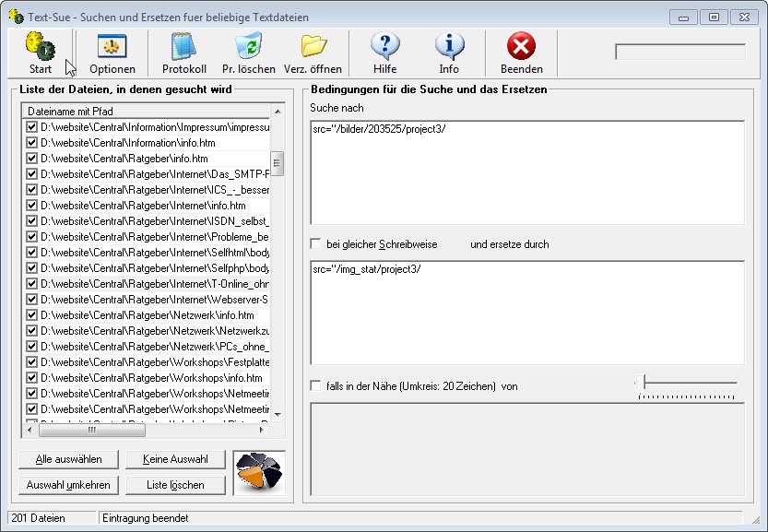This screenshot has width=768, height=532.
Task: Click the Umkreis distance slider
Action: click(686, 383)
